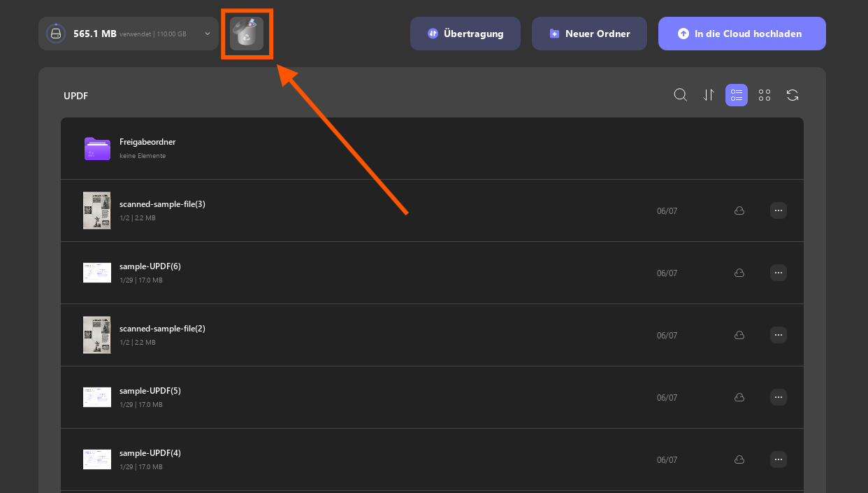
Task: Open more options for sample-UPDF(4)
Action: point(779,459)
